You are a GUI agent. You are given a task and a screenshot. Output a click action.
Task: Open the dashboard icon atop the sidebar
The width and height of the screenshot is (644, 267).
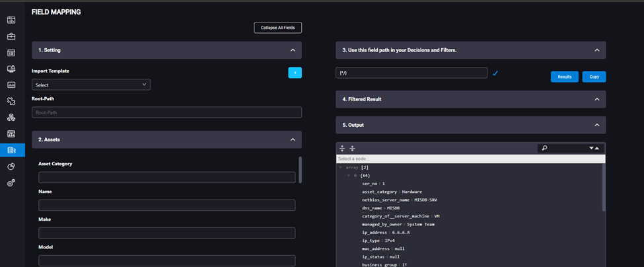[11, 20]
